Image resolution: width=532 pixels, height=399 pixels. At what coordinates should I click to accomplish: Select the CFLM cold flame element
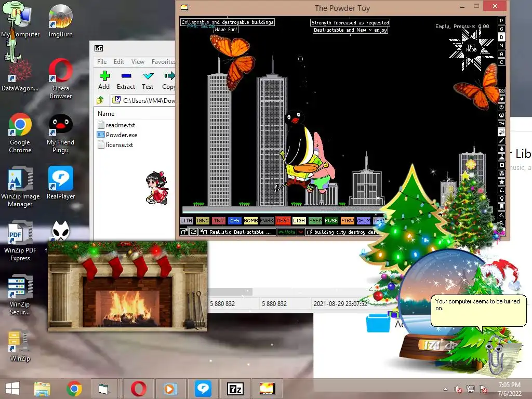(x=363, y=220)
